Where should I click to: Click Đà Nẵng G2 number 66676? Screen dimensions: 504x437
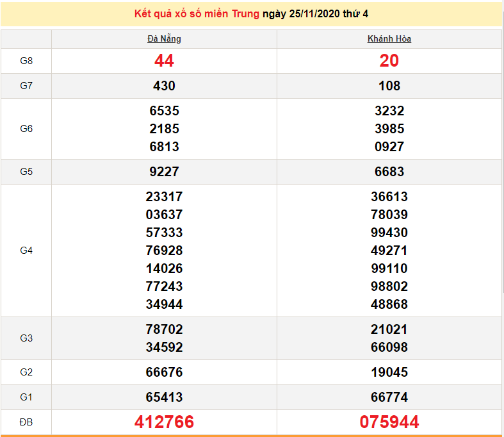164,372
